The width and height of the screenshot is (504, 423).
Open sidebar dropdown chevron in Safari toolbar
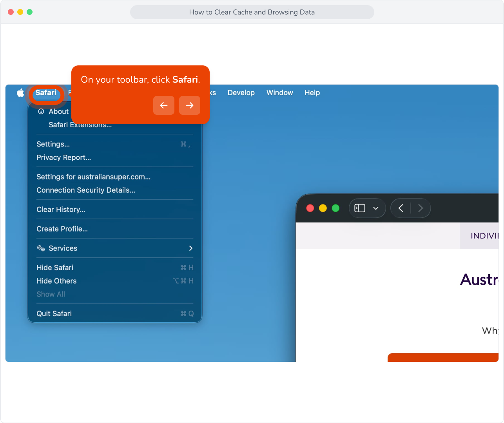pos(376,208)
